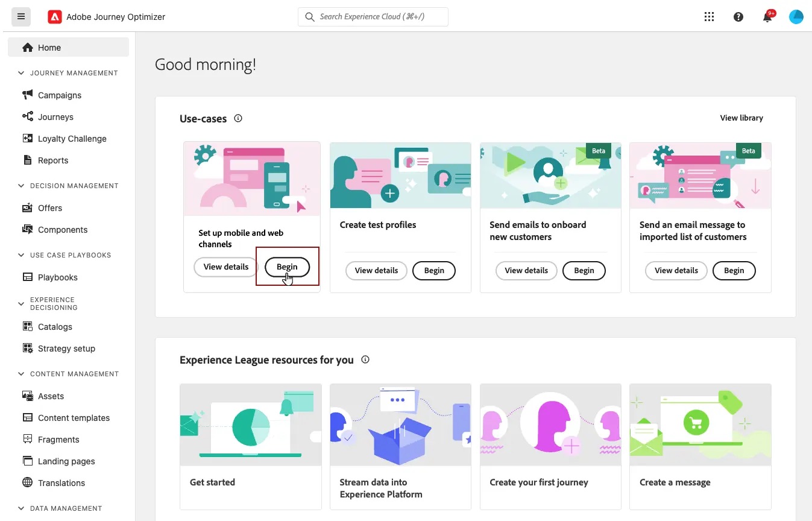Click the notifications bell with 9+ badge
This screenshot has height=521, width=812.
pyautogui.click(x=767, y=17)
